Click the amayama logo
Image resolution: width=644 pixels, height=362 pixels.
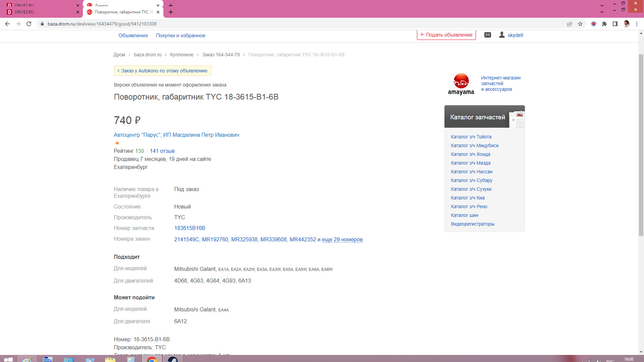(x=461, y=84)
